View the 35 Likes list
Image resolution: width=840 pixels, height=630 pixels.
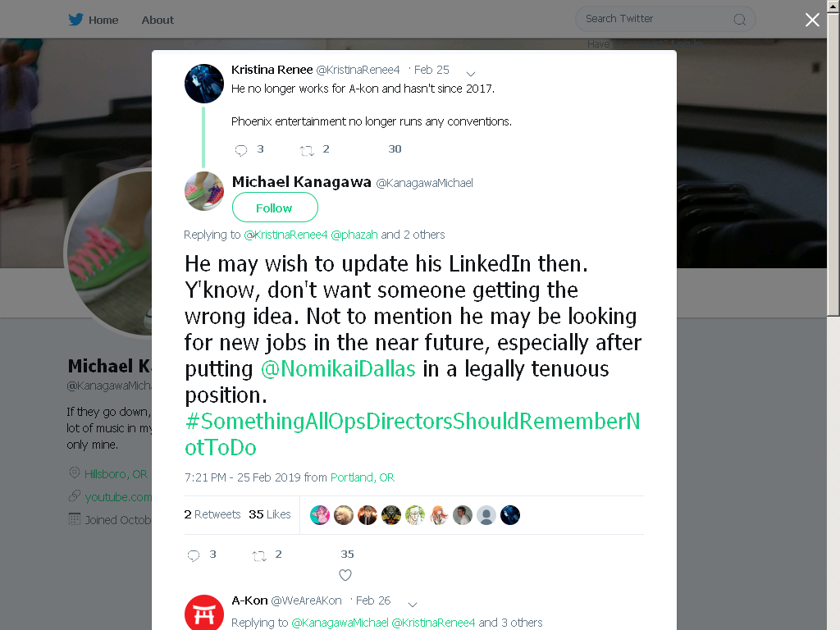[269, 514]
